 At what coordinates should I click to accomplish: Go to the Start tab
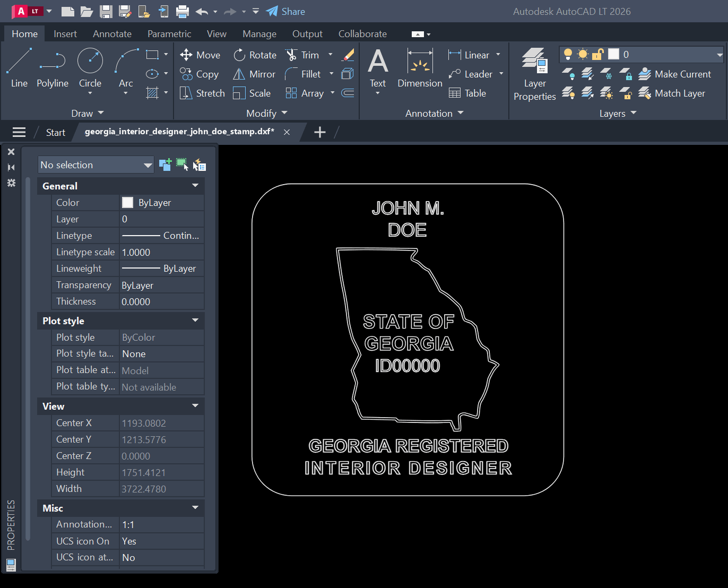click(x=55, y=133)
